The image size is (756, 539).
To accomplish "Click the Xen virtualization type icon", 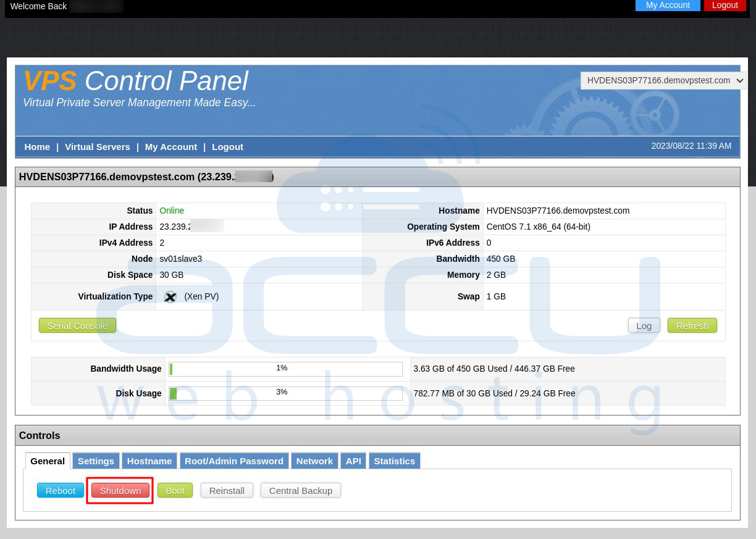I will (x=170, y=297).
